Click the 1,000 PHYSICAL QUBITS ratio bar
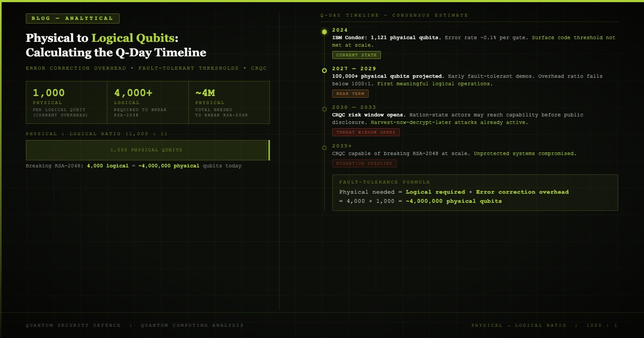Viewport: 644px width, 338px height. (x=147, y=150)
